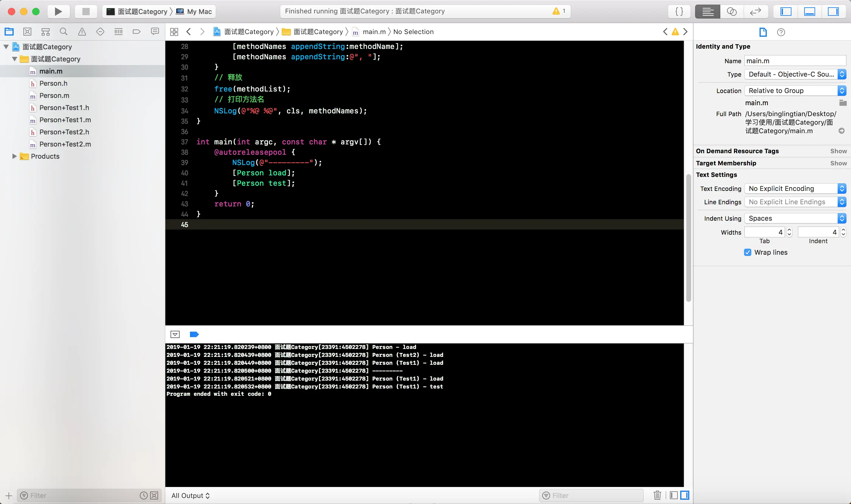Viewport: 851px width, 504px height.
Task: Show the Find navigator magnifier icon
Action: [64, 32]
